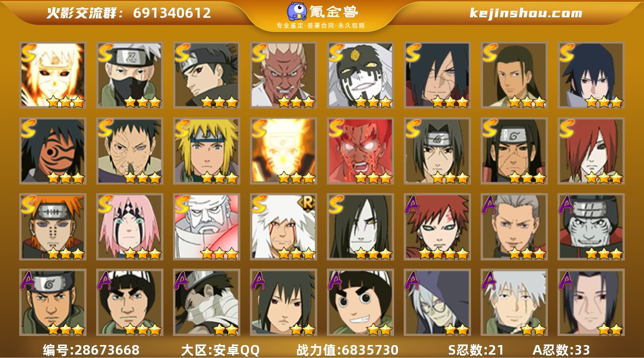Click the blue Kejinshou mascot logo
Viewport: 644px width, 358px height.
297,11
